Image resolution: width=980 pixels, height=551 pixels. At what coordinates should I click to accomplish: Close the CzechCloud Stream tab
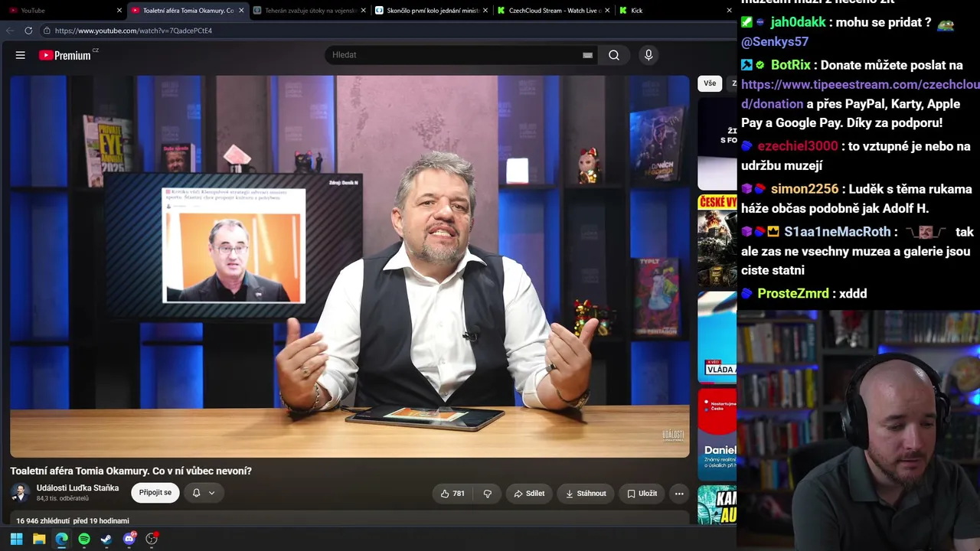tap(608, 11)
